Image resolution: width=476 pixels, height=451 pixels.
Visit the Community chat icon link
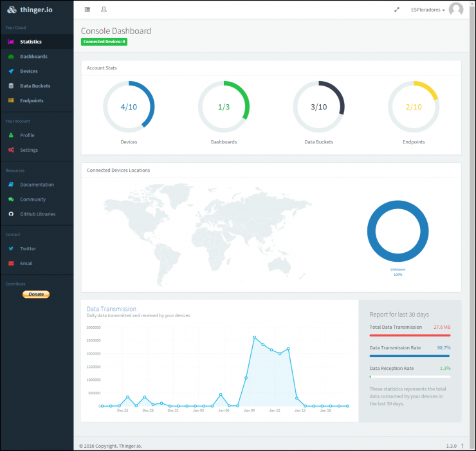click(11, 199)
